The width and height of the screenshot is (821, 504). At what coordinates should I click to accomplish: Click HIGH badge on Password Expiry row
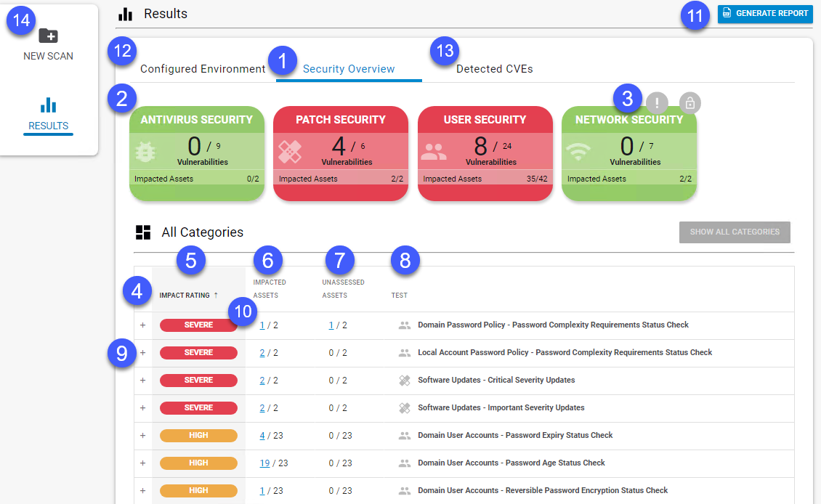tap(198, 436)
